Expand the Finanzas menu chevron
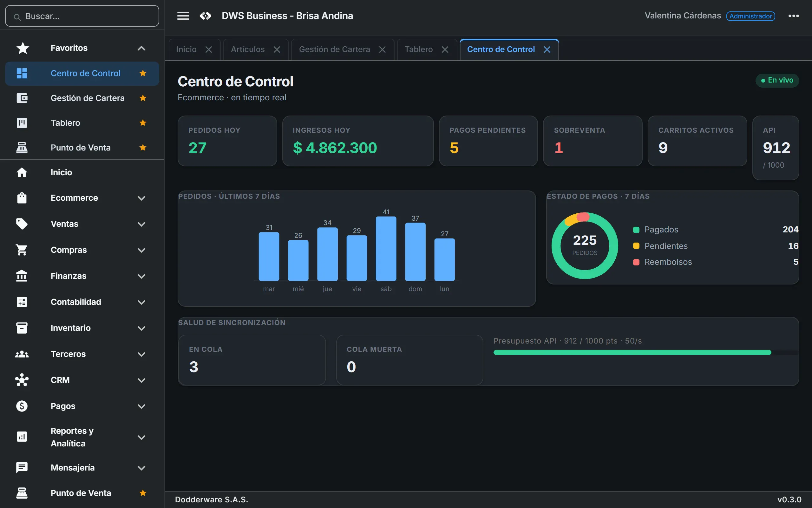812x508 pixels. tap(141, 276)
